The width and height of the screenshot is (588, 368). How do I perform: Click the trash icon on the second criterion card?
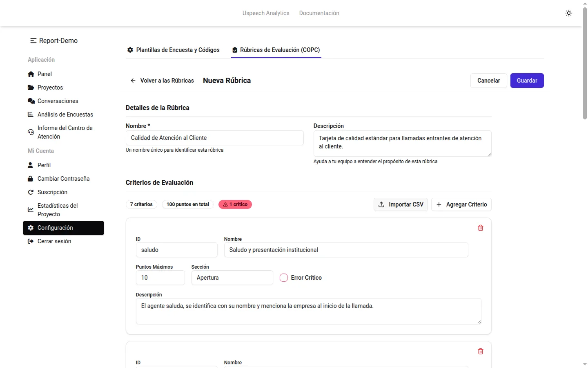[x=481, y=351]
